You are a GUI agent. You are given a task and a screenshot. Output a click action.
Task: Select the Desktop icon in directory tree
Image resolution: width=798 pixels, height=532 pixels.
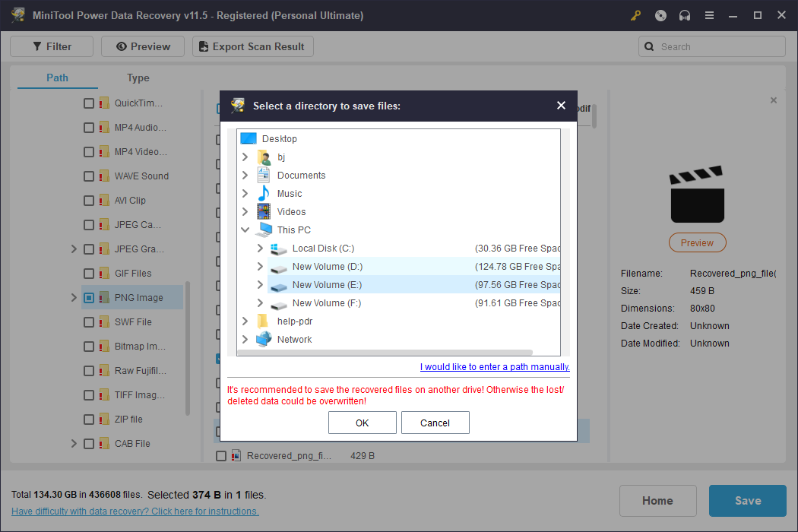point(249,138)
